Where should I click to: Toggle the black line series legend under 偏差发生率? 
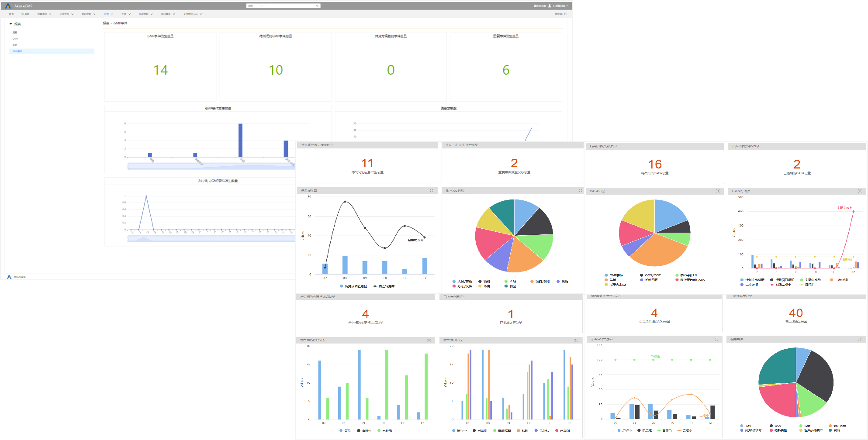coord(384,286)
